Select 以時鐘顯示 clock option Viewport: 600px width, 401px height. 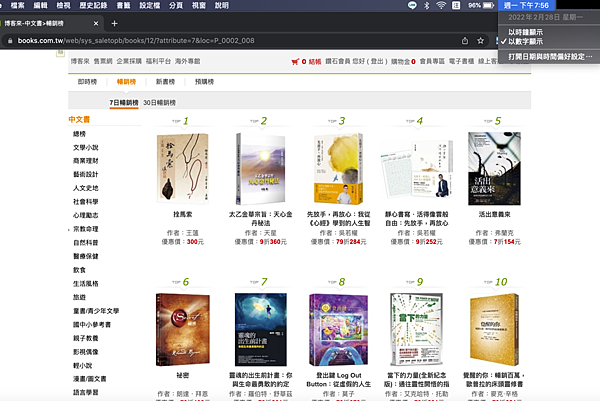tap(525, 32)
